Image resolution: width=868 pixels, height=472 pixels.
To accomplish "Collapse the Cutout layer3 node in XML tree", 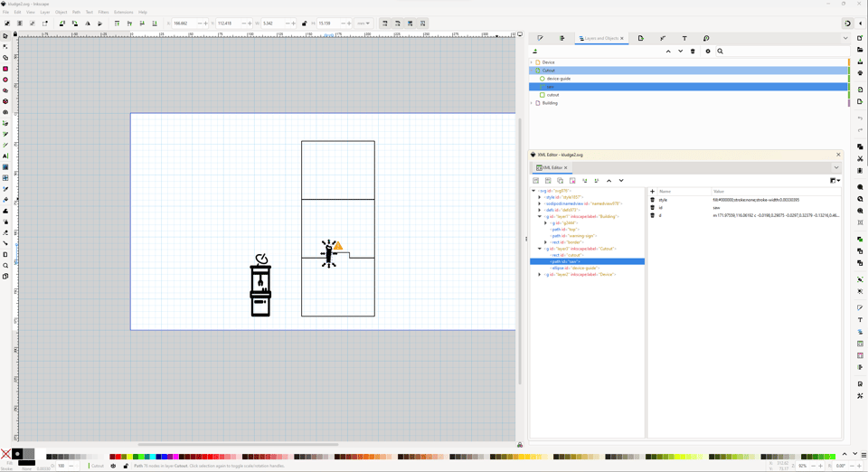I will click(540, 249).
